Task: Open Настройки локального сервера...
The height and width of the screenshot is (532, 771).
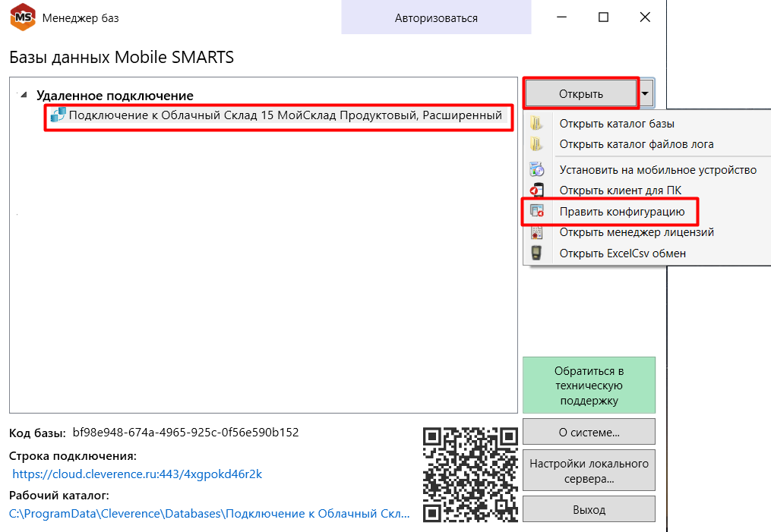Action: click(589, 471)
